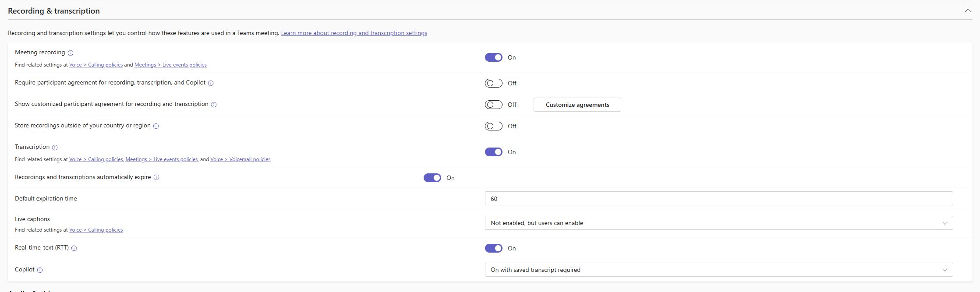Open Learn more about recording settings link

click(354, 33)
